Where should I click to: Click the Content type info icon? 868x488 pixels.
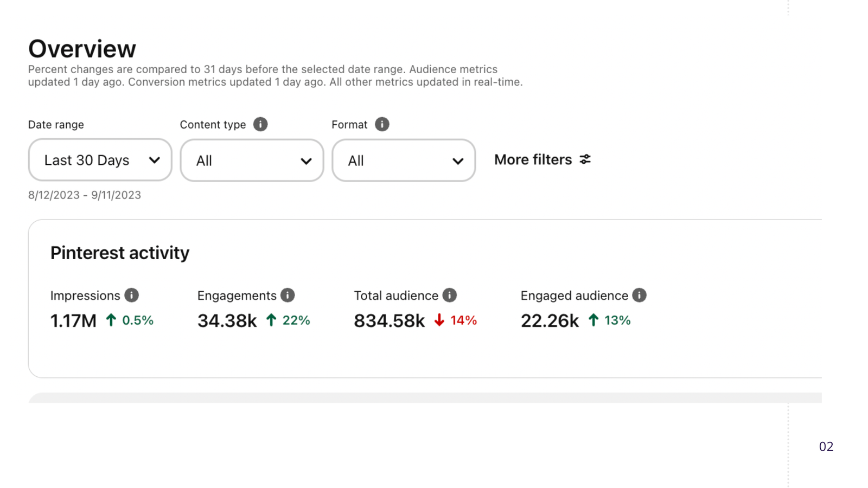pyautogui.click(x=260, y=124)
